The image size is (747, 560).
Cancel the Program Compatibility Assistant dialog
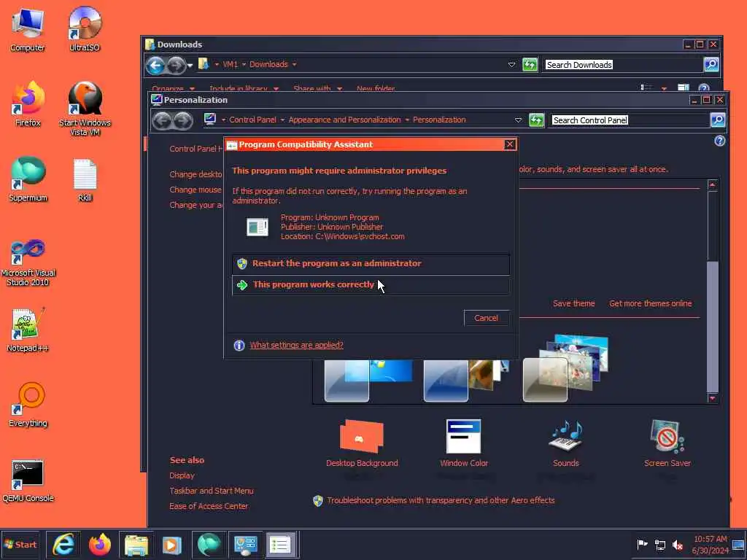pyautogui.click(x=486, y=318)
